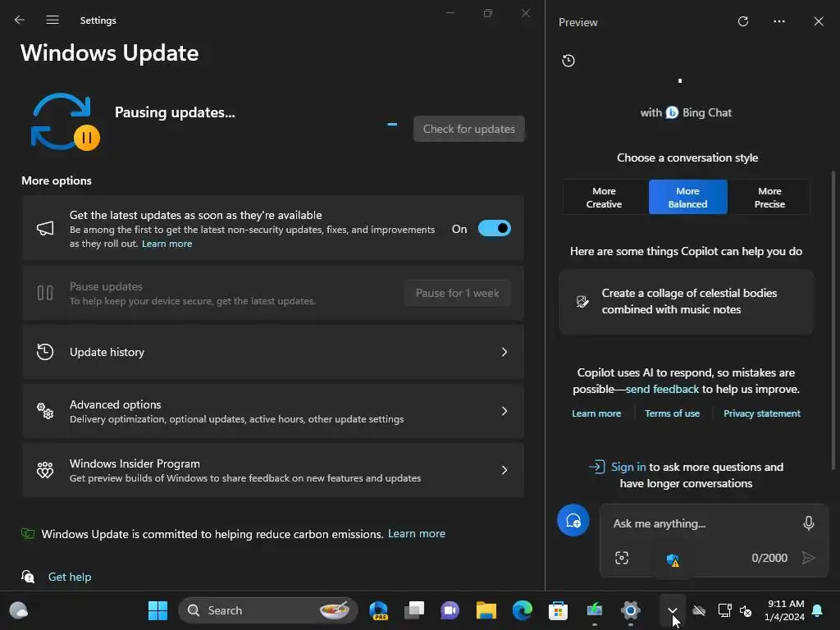This screenshot has width=840, height=630.
Task: Open Advanced options page
Action: point(273,411)
